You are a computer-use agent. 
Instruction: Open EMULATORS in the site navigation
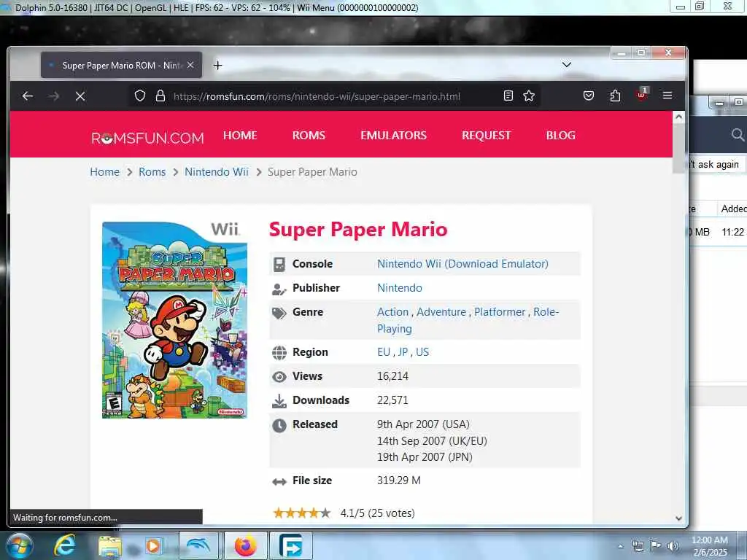[x=393, y=135]
